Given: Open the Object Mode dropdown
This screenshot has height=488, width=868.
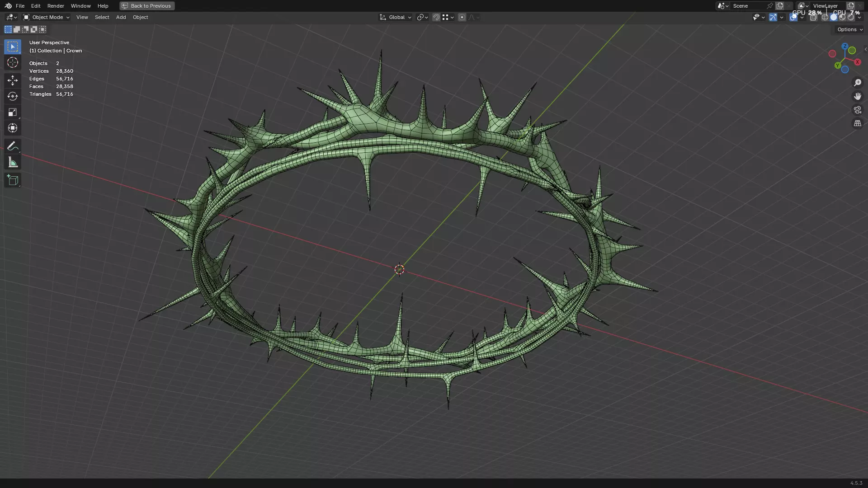Looking at the screenshot, I should click(47, 17).
